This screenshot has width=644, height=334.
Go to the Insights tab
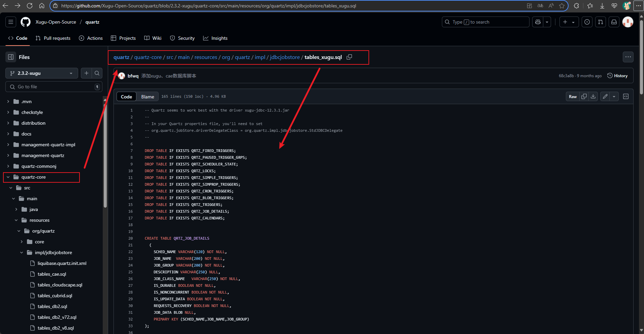click(x=215, y=38)
